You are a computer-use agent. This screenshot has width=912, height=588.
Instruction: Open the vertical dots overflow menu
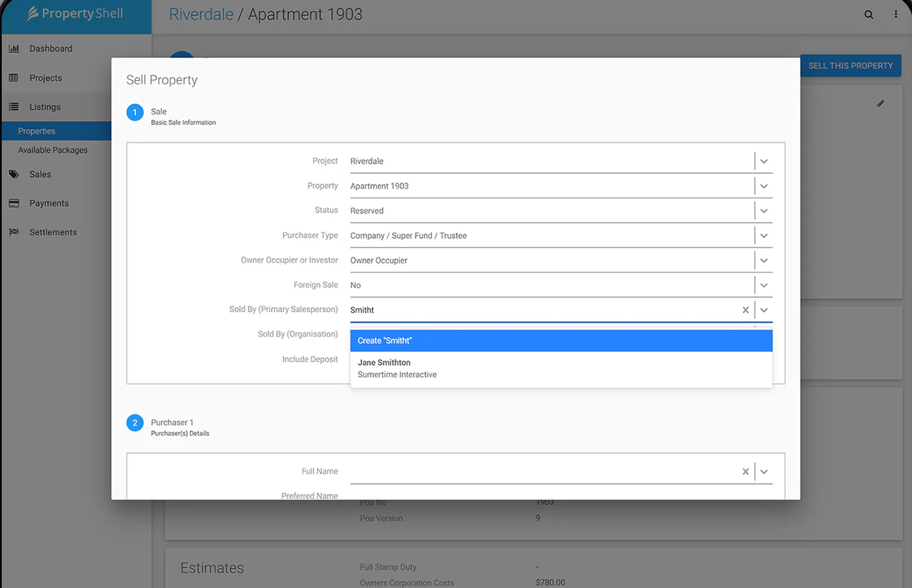coord(896,15)
